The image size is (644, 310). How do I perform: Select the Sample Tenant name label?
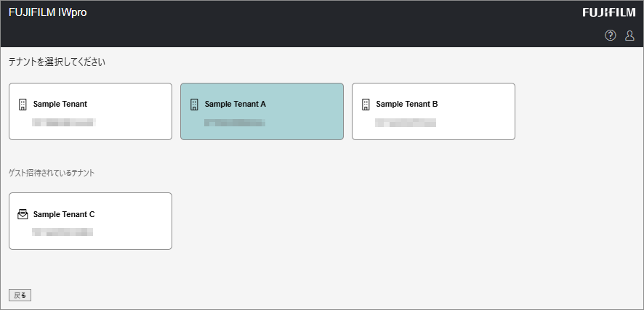coord(60,104)
